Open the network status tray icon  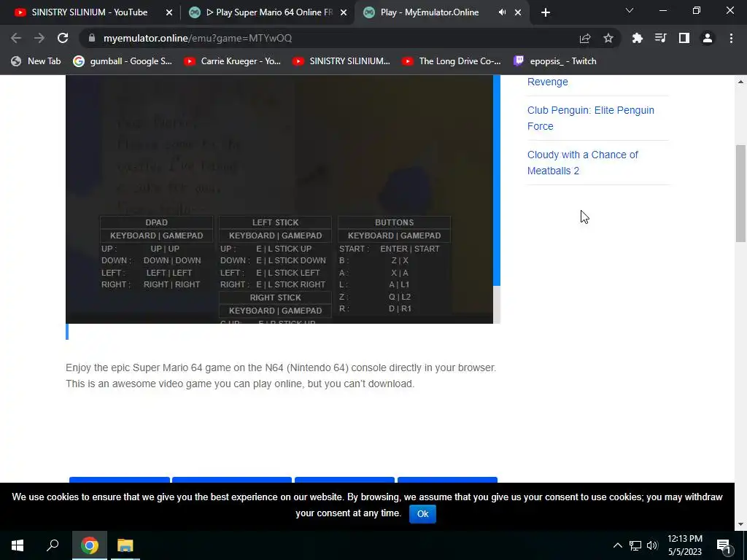[x=635, y=545]
